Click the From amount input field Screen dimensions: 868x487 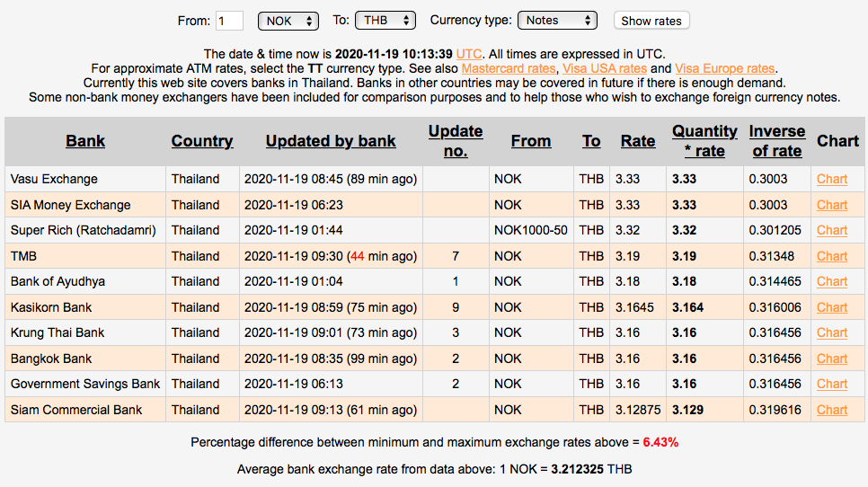click(x=230, y=21)
